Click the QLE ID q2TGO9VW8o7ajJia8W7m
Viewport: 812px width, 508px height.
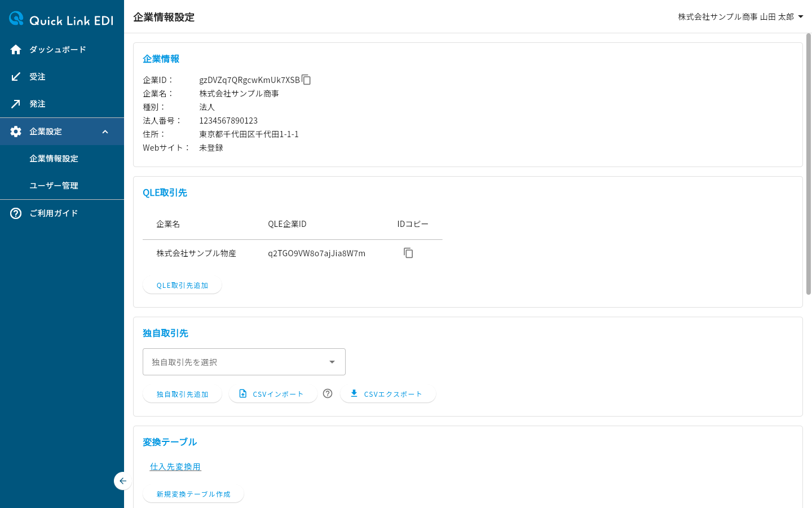(317, 253)
